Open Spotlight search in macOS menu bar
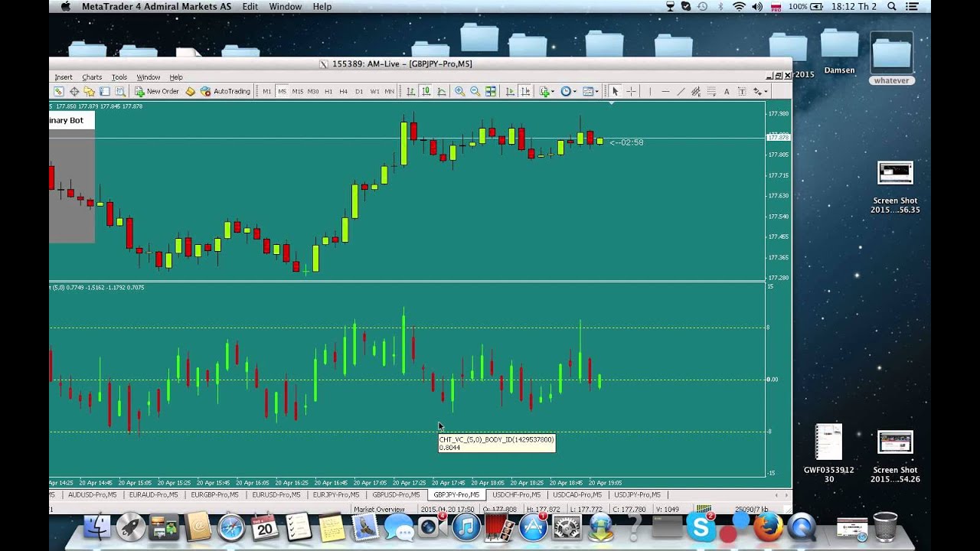The image size is (980, 551). coord(891,6)
